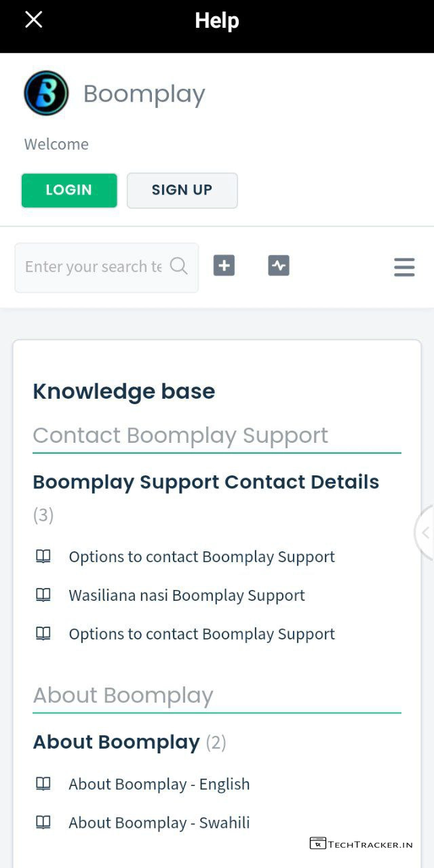Open Wasiliana nasi Boomplay Support article
This screenshot has height=868, width=434.
tap(186, 595)
